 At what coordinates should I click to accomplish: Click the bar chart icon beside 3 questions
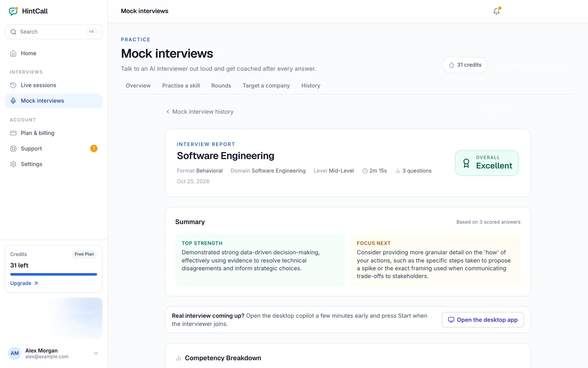pyautogui.click(x=398, y=171)
